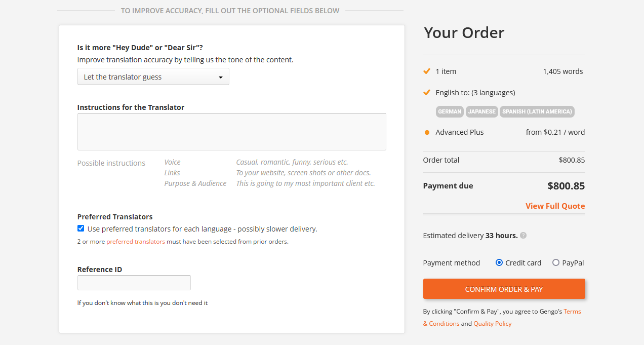Open the tone dropdown Let the translator guess
This screenshot has width=644, height=345.
[153, 77]
